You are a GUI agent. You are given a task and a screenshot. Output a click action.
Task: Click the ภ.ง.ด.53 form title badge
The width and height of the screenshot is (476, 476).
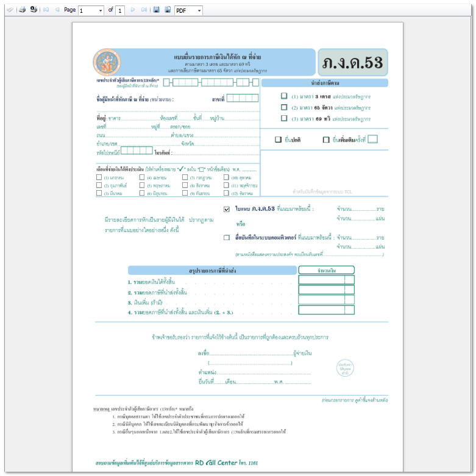pyautogui.click(x=353, y=63)
